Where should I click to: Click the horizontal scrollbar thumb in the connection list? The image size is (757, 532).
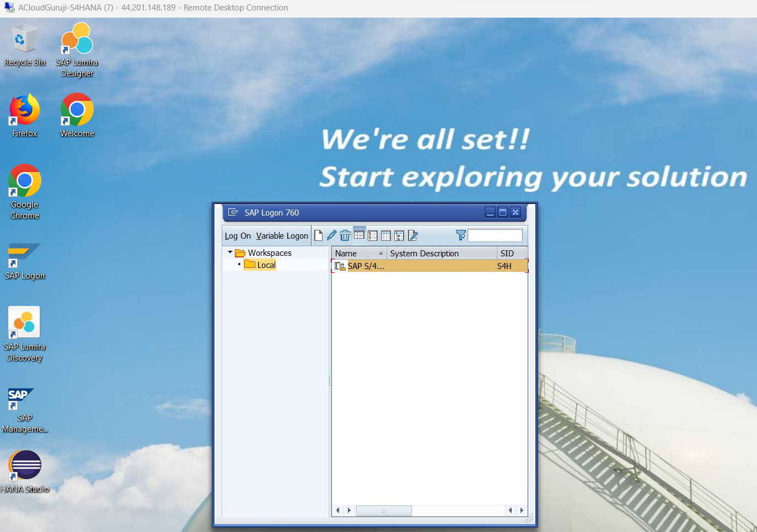pyautogui.click(x=384, y=510)
